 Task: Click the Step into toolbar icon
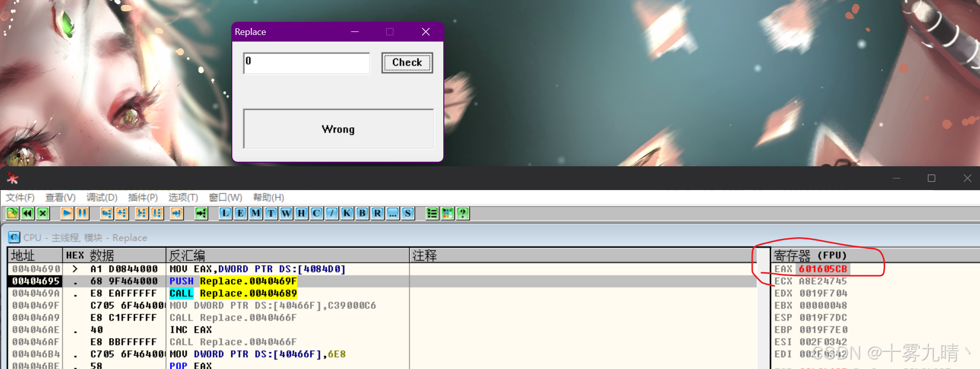coord(107,213)
